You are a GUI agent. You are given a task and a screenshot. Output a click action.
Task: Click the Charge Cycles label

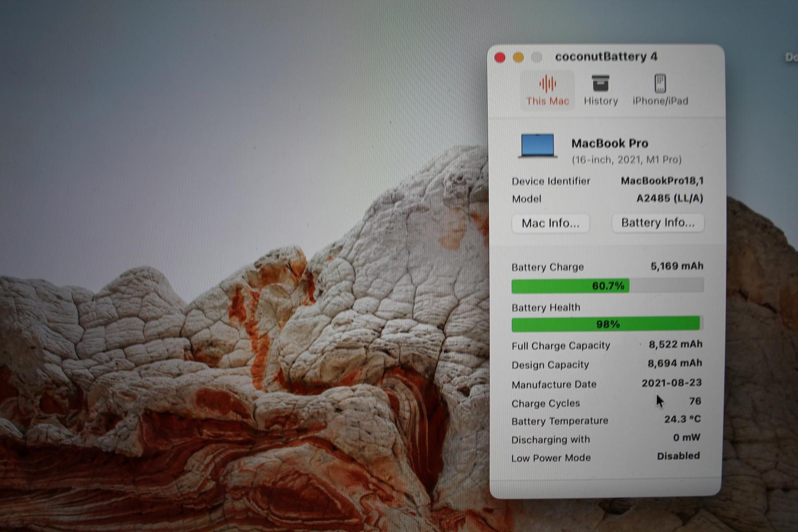pyautogui.click(x=545, y=403)
